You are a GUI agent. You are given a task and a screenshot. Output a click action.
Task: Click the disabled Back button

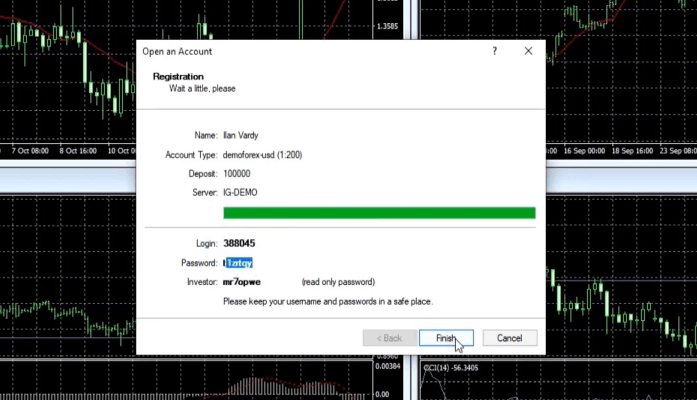tap(388, 338)
